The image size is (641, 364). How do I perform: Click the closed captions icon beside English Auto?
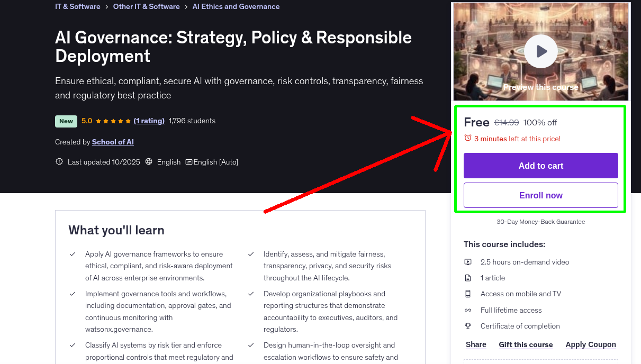[x=189, y=161]
